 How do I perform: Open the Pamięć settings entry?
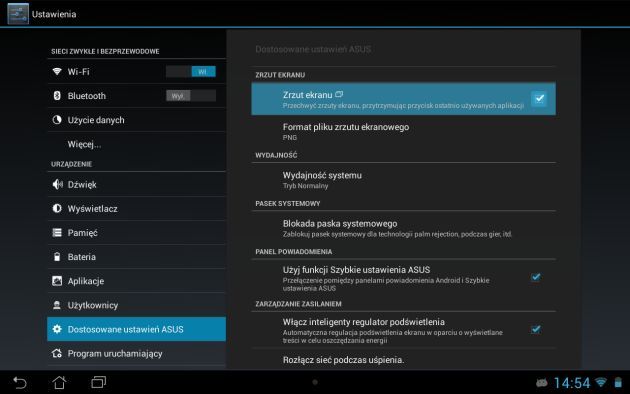[136, 233]
